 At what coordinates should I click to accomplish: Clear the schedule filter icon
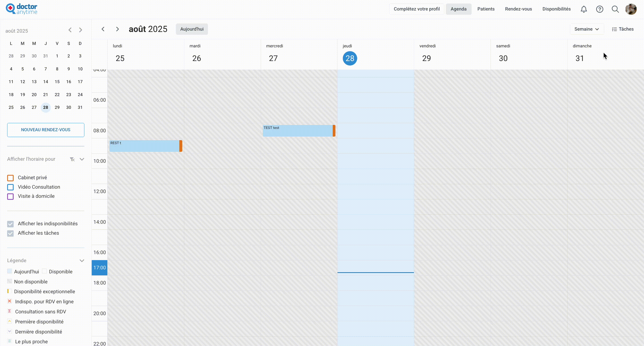coord(72,159)
